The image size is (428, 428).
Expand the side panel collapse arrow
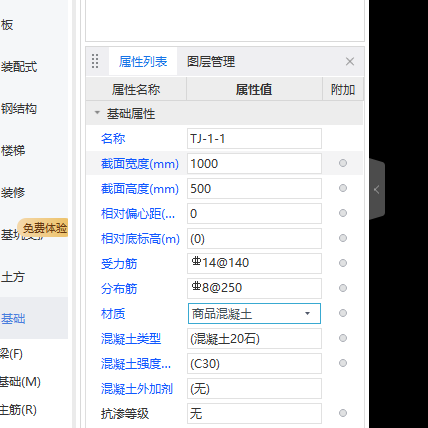point(377,189)
